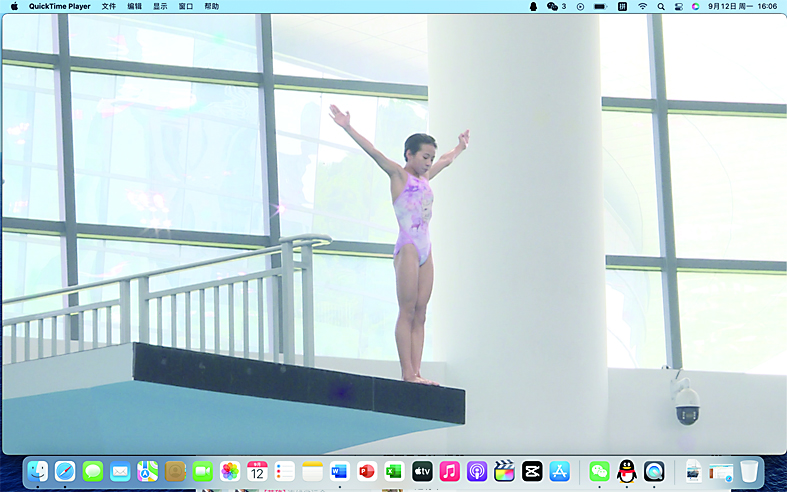Click the Apple logo menu
Image resolution: width=787 pixels, height=492 pixels.
pyautogui.click(x=14, y=6)
